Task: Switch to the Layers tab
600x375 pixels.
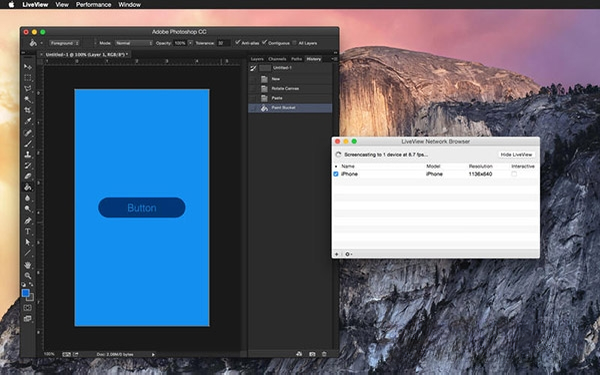Action: tap(257, 59)
